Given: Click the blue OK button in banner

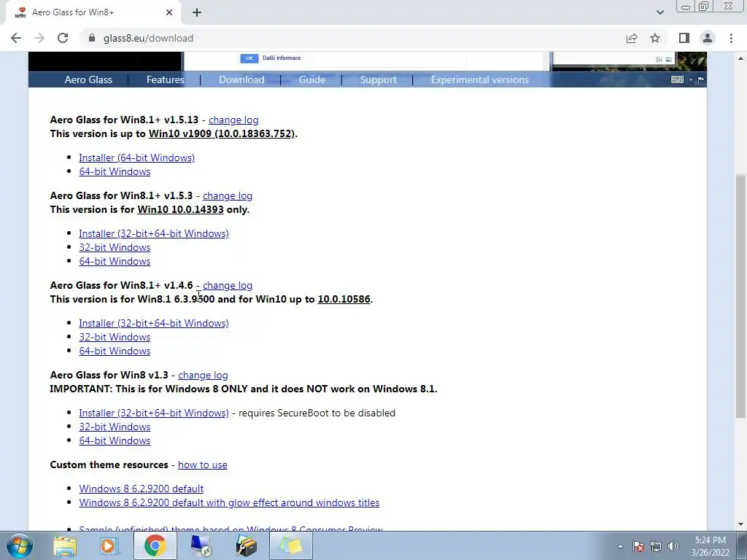Looking at the screenshot, I should 249,58.
